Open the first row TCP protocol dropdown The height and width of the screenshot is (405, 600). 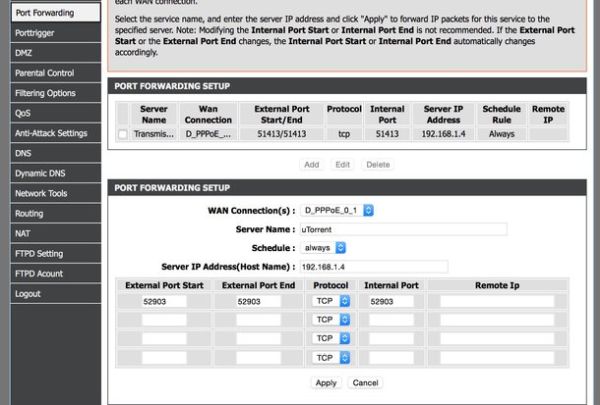click(x=332, y=301)
